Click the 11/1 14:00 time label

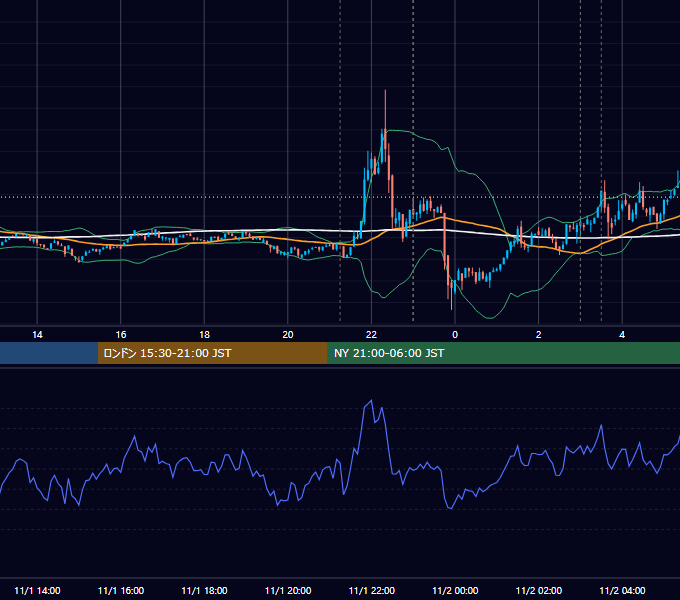[x=37, y=590]
